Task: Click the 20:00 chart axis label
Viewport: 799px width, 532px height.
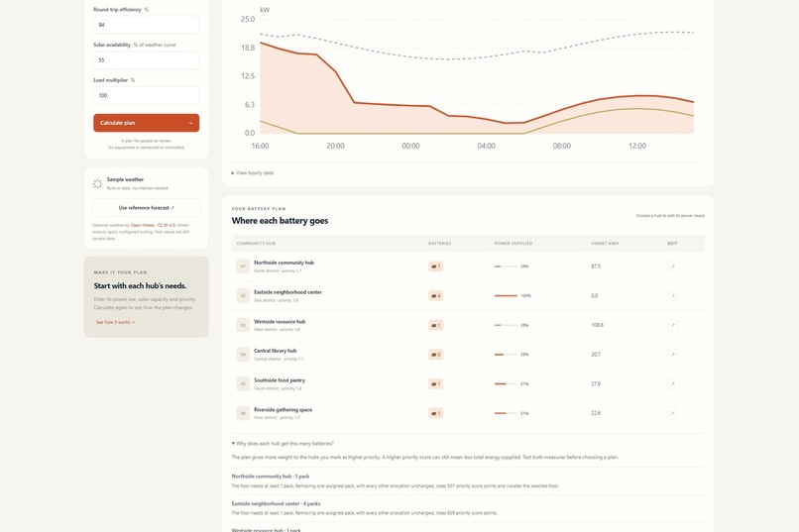Action: (x=335, y=146)
